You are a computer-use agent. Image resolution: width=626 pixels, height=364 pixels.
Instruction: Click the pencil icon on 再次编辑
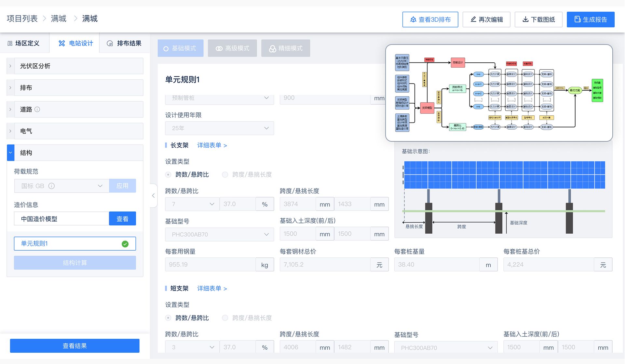[473, 19]
